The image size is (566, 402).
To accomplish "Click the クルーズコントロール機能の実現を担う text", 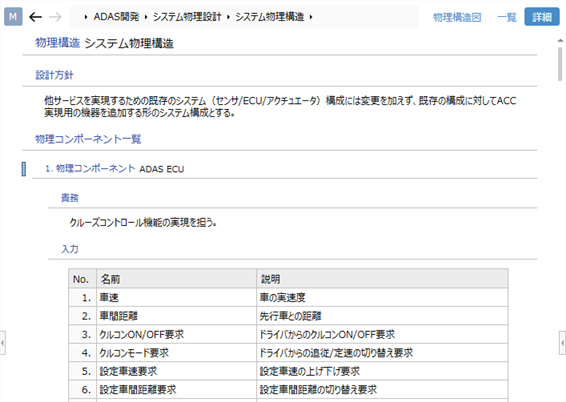I will click(x=143, y=223).
